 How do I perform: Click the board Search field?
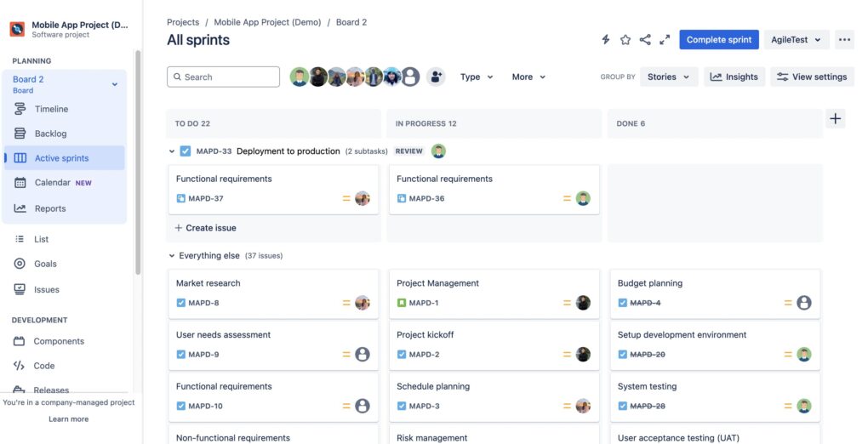(x=223, y=77)
